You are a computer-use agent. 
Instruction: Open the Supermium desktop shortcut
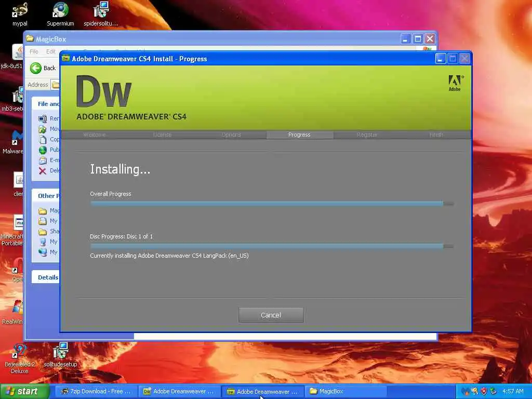pyautogui.click(x=60, y=15)
